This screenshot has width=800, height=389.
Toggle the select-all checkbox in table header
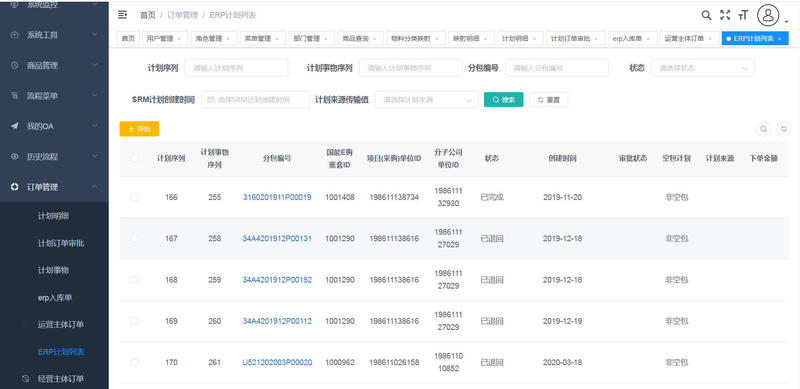(134, 159)
